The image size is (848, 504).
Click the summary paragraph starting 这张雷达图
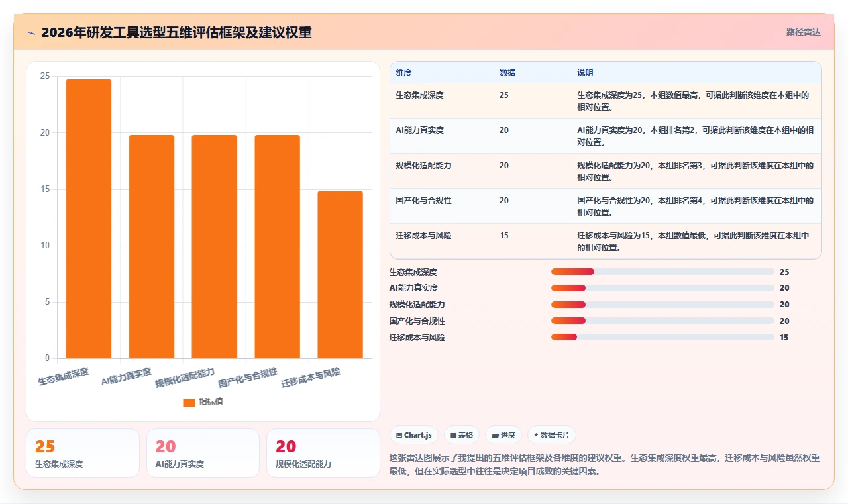tap(604, 465)
